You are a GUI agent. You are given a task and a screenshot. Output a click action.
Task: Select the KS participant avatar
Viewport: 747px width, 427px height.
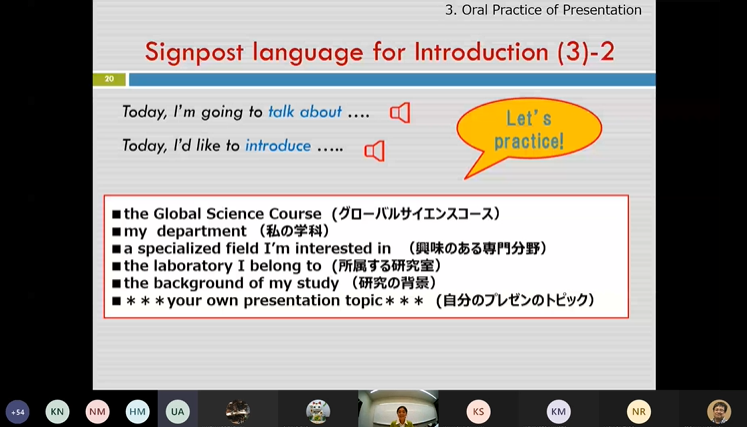(478, 412)
